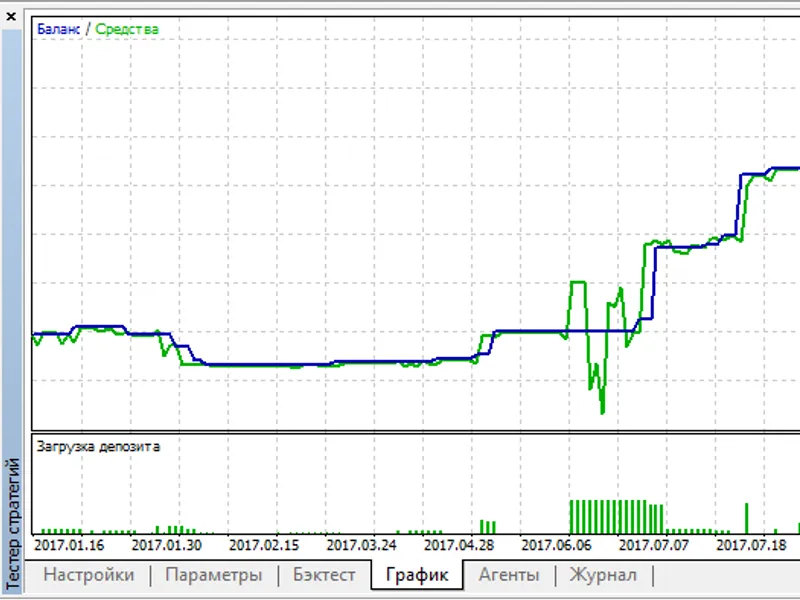Switch to the Агенты tab

[x=509, y=575]
